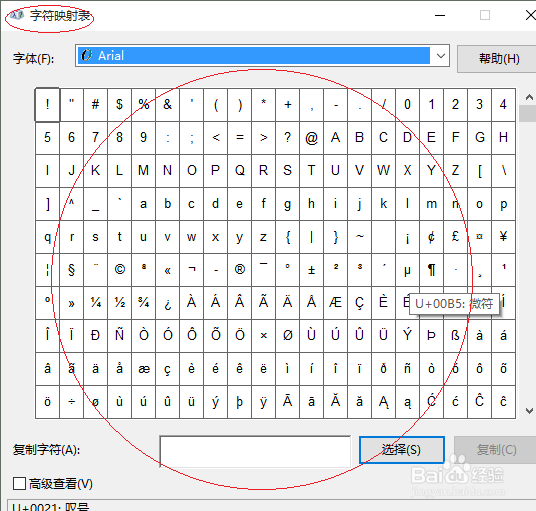This screenshot has height=511, width=536.
Task: Select the % percent character
Action: point(144,105)
